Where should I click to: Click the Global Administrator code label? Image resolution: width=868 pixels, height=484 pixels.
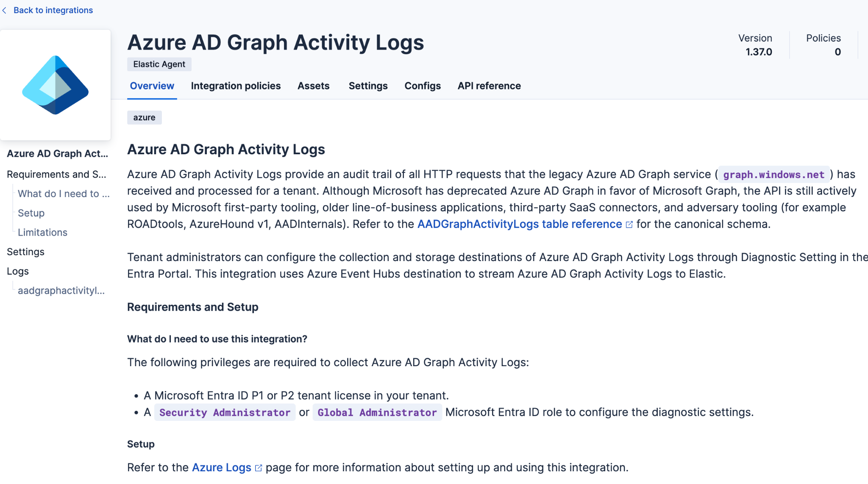tap(377, 412)
